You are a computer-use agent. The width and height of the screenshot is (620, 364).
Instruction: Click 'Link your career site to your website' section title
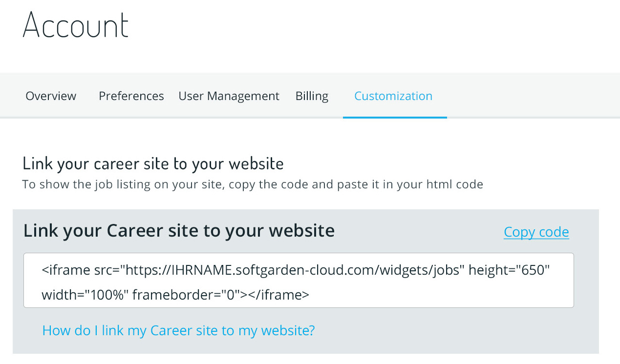pyautogui.click(x=153, y=163)
